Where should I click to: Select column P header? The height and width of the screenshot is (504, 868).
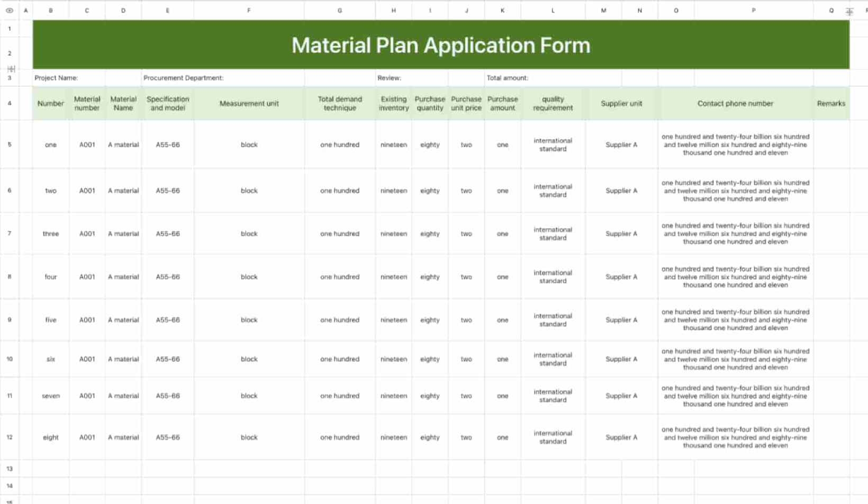click(754, 11)
